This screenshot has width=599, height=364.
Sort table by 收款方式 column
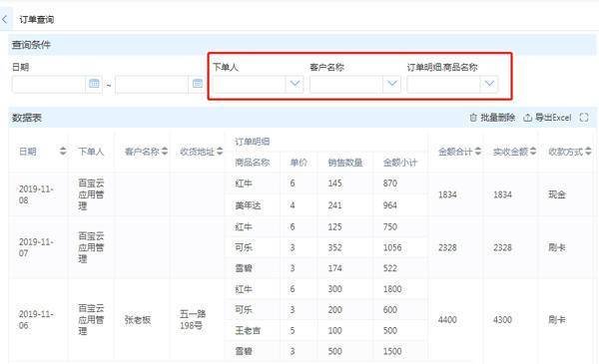(588, 152)
